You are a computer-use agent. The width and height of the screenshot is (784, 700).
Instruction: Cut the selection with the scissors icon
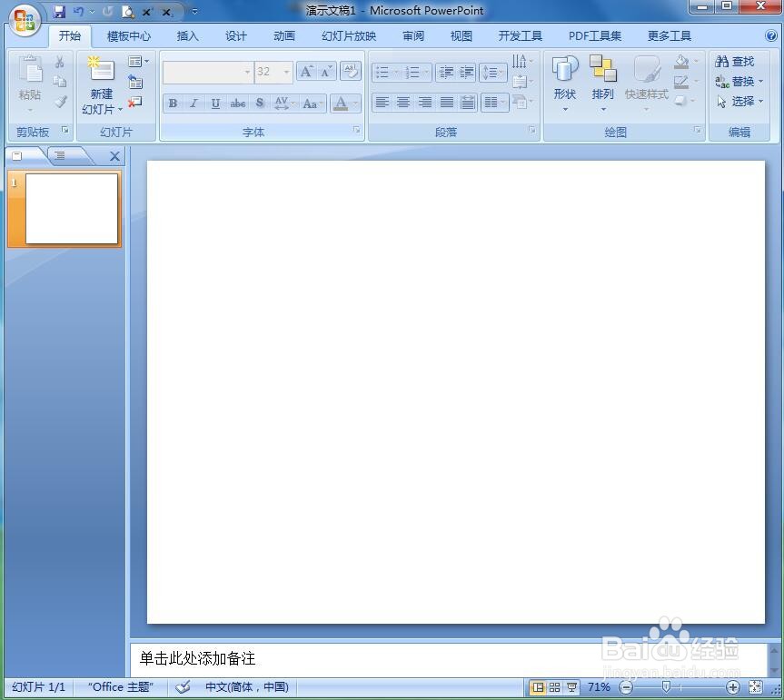click(x=59, y=62)
